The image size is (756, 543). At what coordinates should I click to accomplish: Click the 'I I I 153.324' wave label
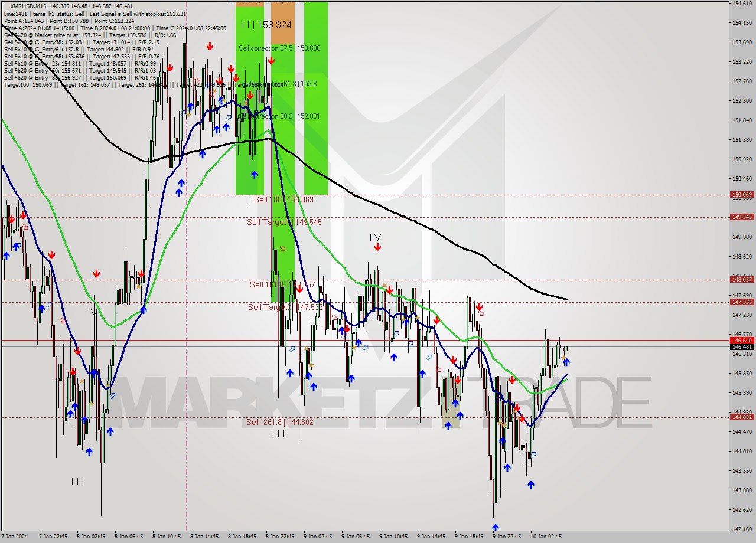(267, 25)
